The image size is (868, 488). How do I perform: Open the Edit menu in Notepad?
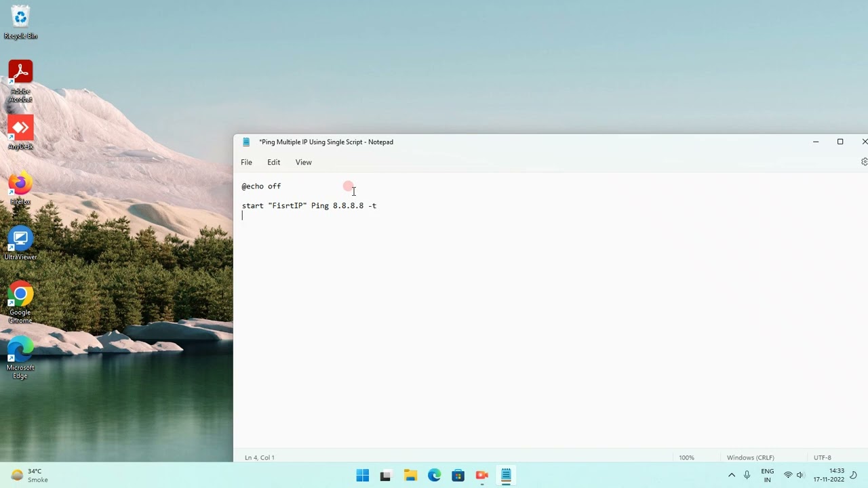(x=273, y=162)
